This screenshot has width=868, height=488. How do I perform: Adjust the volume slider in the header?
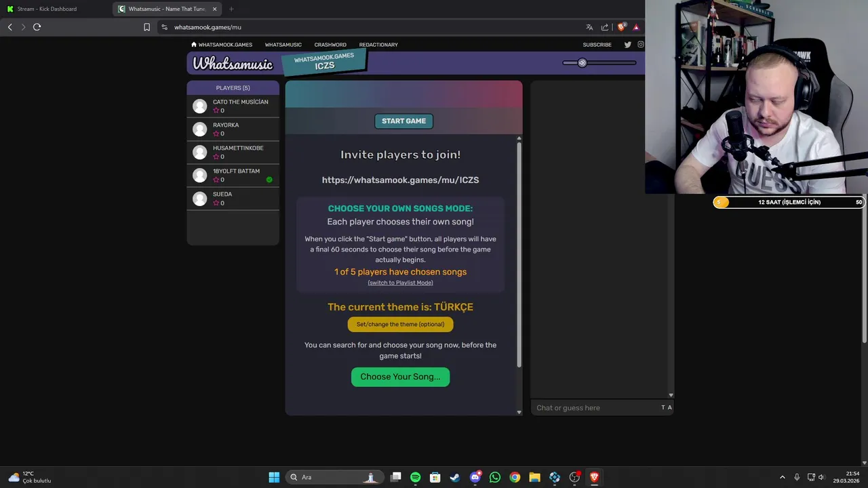[x=599, y=63]
